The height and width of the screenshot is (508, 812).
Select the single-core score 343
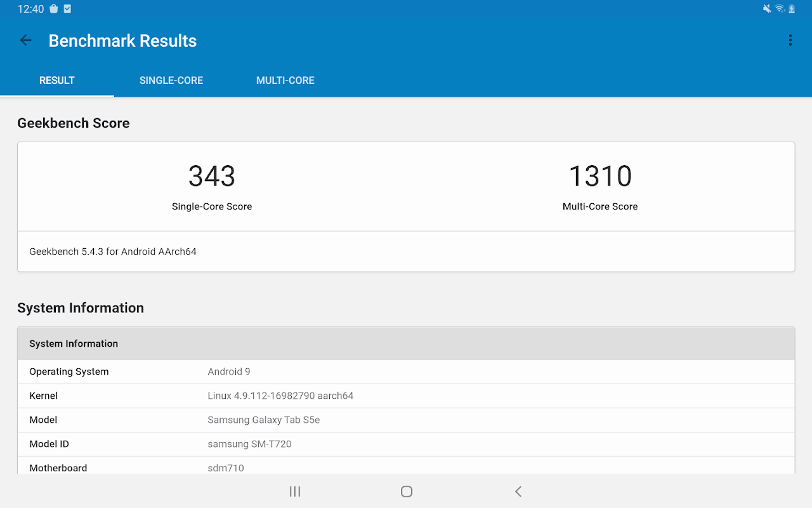[x=212, y=176]
